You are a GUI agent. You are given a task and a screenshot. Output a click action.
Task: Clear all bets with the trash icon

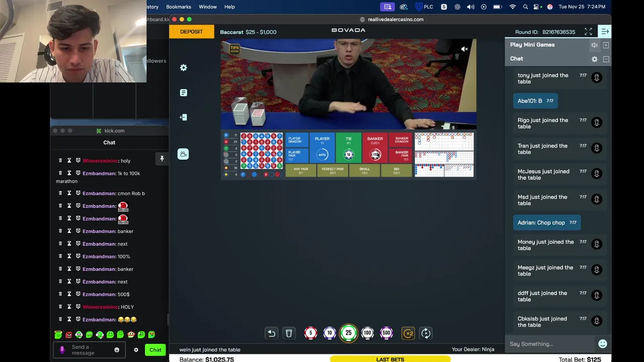coord(289,333)
